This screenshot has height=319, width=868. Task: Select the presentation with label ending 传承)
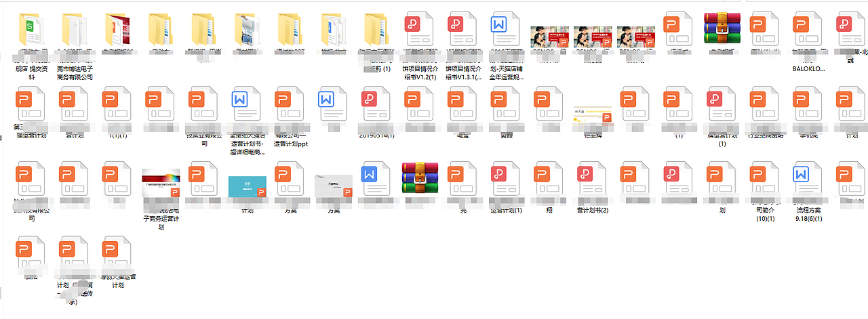pos(74,254)
